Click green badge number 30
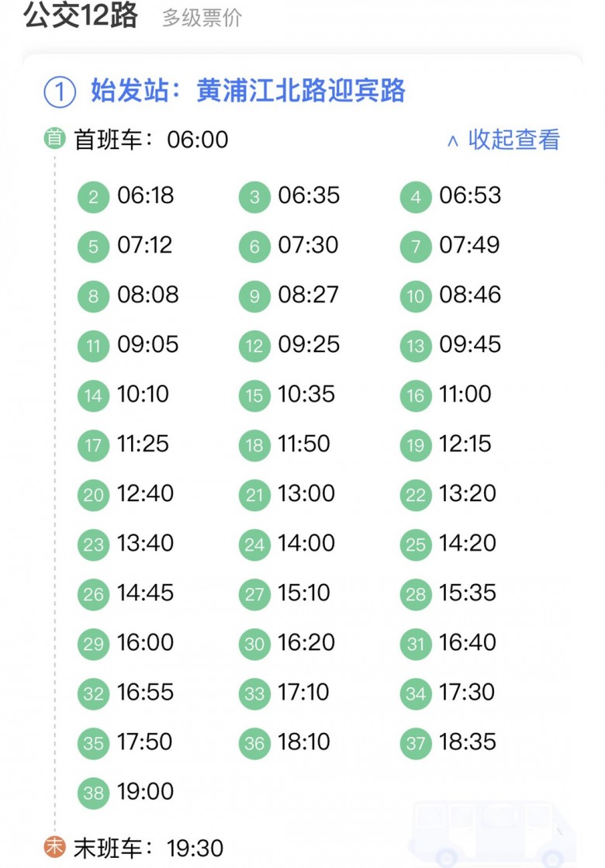The image size is (605, 868). click(255, 644)
